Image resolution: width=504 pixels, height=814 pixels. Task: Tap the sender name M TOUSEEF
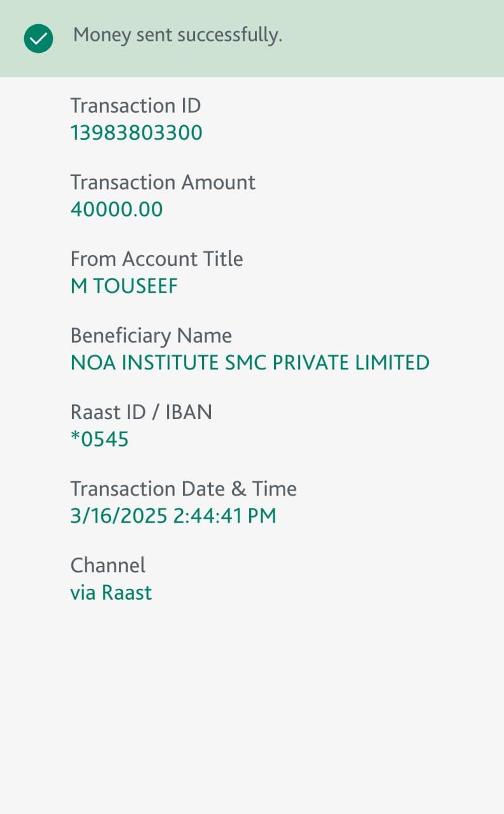124,286
